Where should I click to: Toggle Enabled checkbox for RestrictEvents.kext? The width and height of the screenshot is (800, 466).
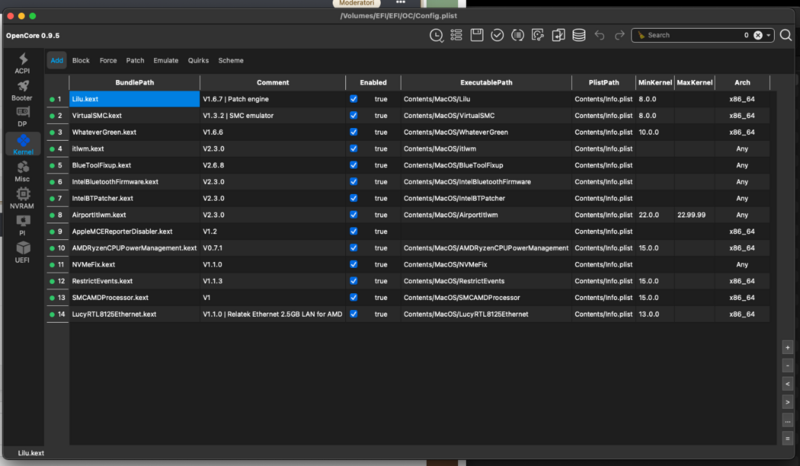click(354, 281)
